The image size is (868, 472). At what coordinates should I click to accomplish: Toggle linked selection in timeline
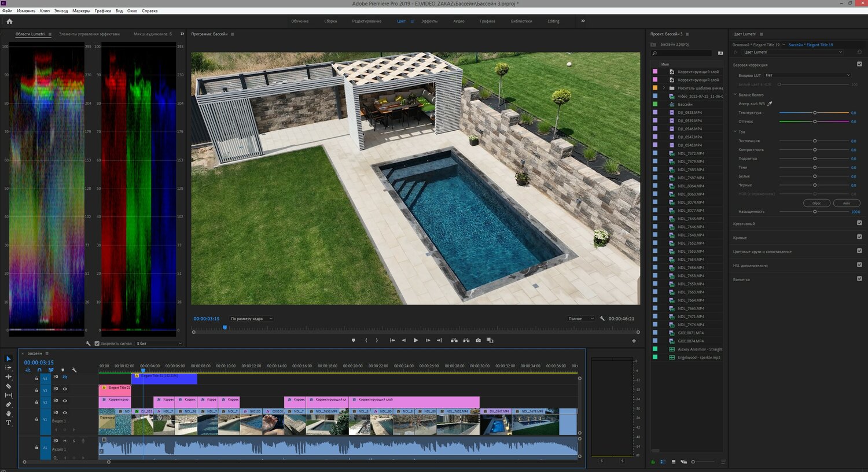pyautogui.click(x=51, y=370)
